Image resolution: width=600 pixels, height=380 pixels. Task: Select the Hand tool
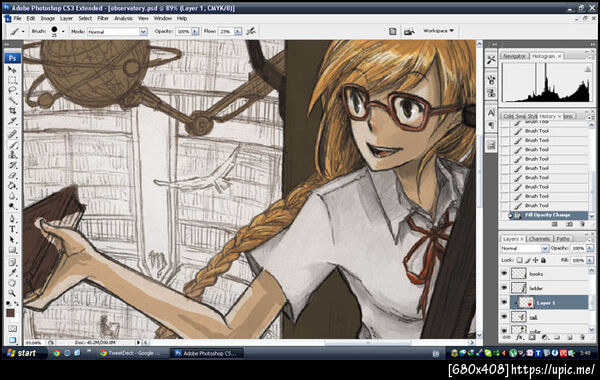[x=12, y=283]
